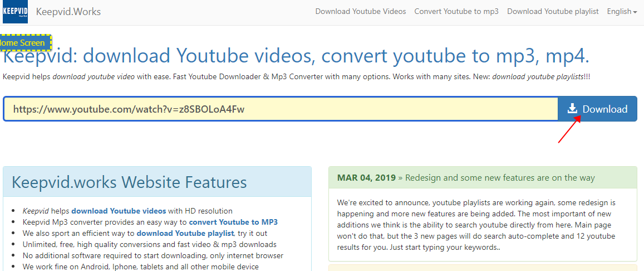Click the "Unlimited, free, high quality conversions" bullet

(149, 244)
